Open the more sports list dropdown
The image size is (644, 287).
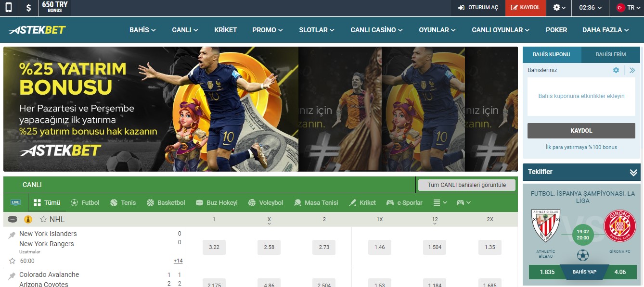pyautogui.click(x=440, y=202)
